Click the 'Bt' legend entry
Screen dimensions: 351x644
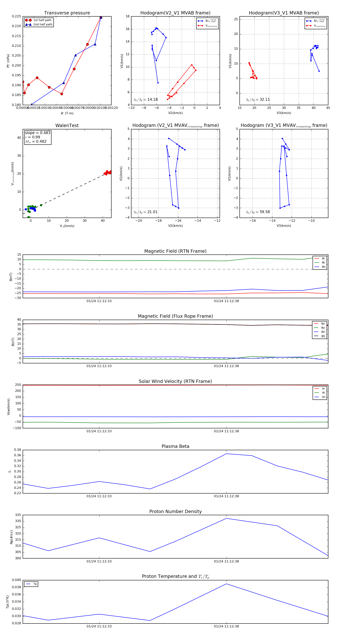pyautogui.click(x=320, y=263)
